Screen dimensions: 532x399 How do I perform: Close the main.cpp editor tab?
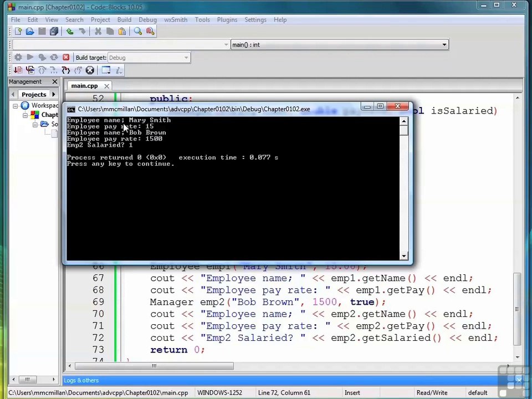(x=106, y=86)
